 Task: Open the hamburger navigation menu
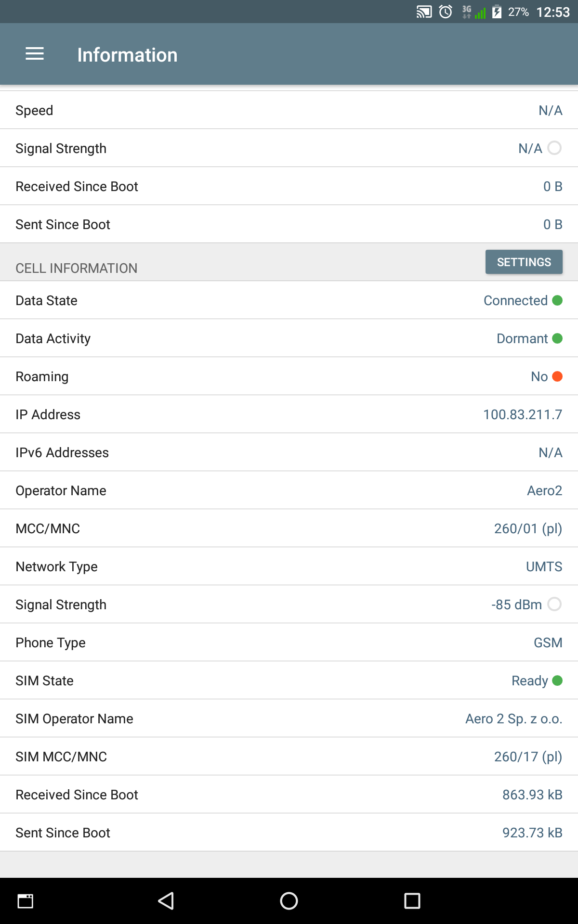pyautogui.click(x=35, y=54)
